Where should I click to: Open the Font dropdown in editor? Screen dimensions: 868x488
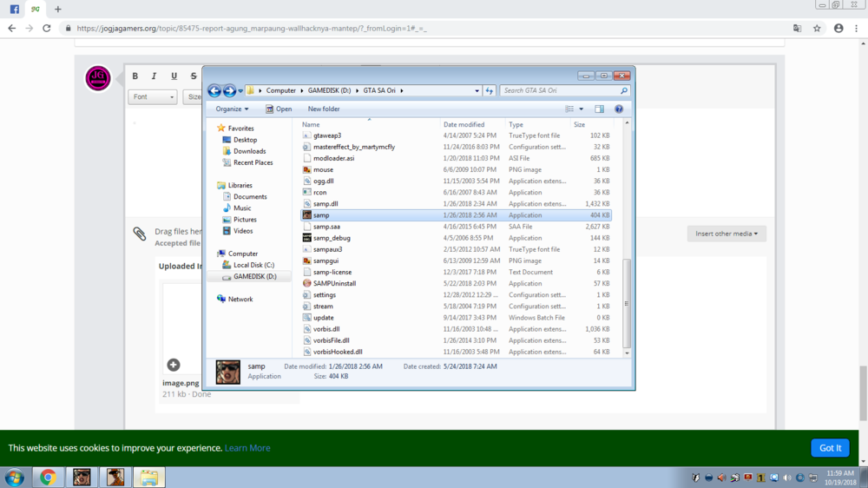tap(152, 97)
